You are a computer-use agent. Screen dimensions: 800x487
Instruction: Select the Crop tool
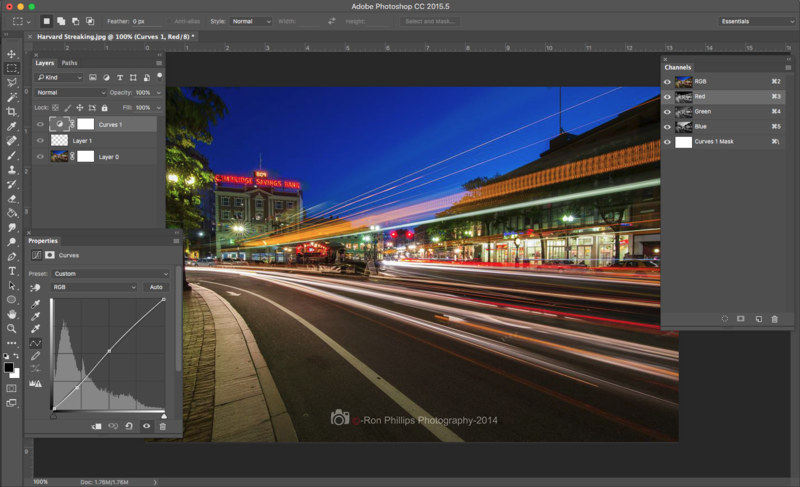coord(12,112)
